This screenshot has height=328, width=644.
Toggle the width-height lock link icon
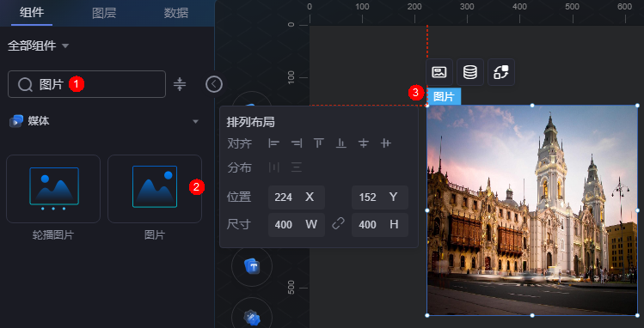338,224
